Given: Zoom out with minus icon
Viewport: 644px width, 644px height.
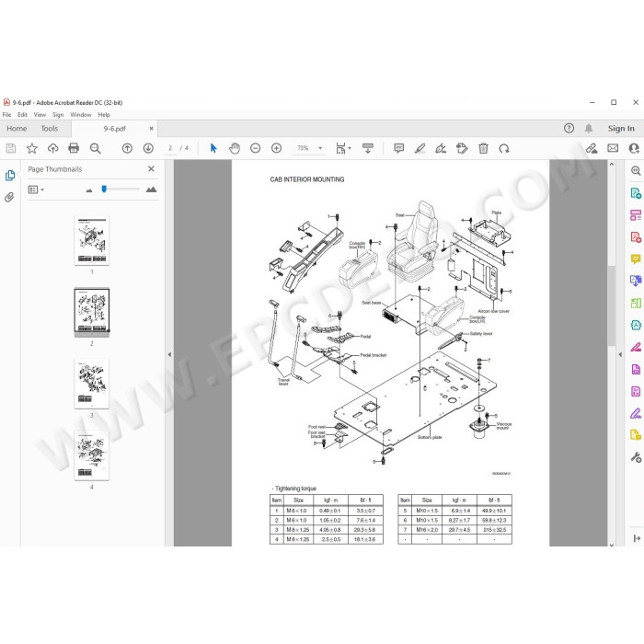Looking at the screenshot, I should [x=256, y=148].
